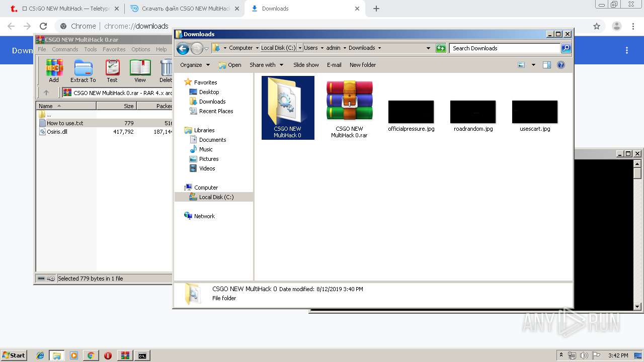This screenshot has width=644, height=362.
Task: Select Libraries in navigation pane
Action: 199,130
